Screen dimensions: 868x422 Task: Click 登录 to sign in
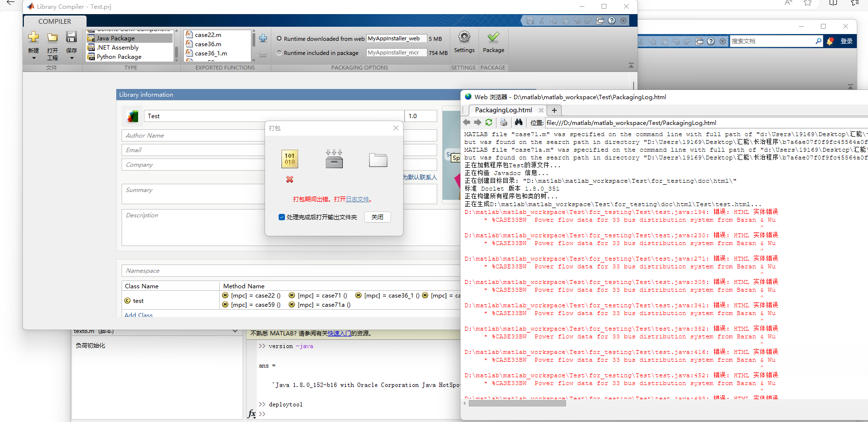(x=847, y=41)
